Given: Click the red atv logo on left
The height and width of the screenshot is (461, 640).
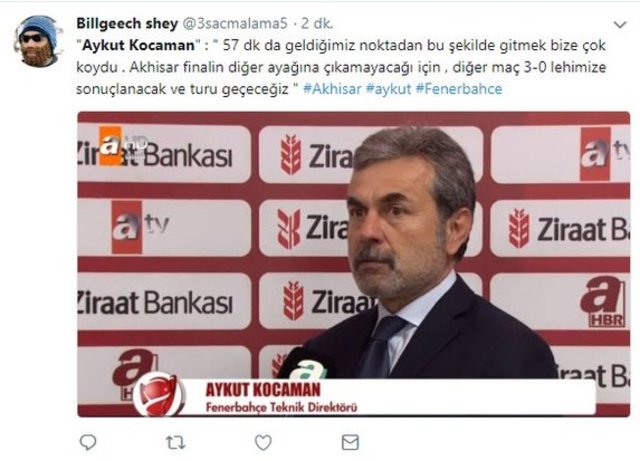Looking at the screenshot, I should pos(139,227).
